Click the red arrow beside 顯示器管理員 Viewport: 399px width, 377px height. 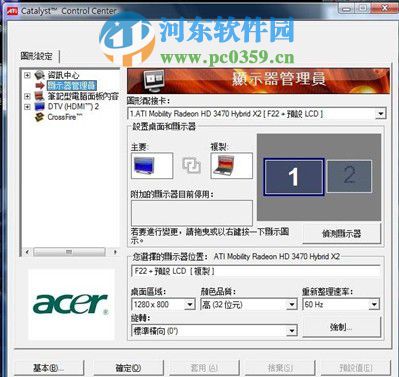[x=40, y=86]
